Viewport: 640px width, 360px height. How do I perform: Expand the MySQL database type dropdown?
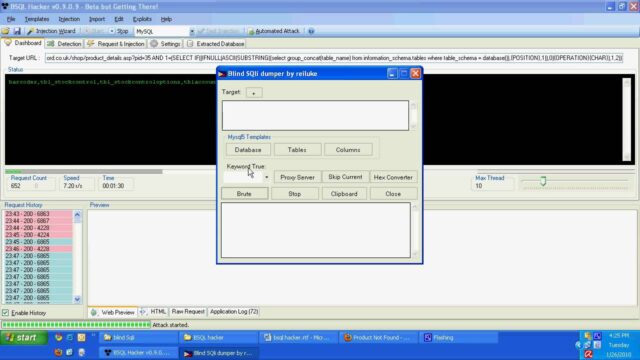tap(192, 31)
